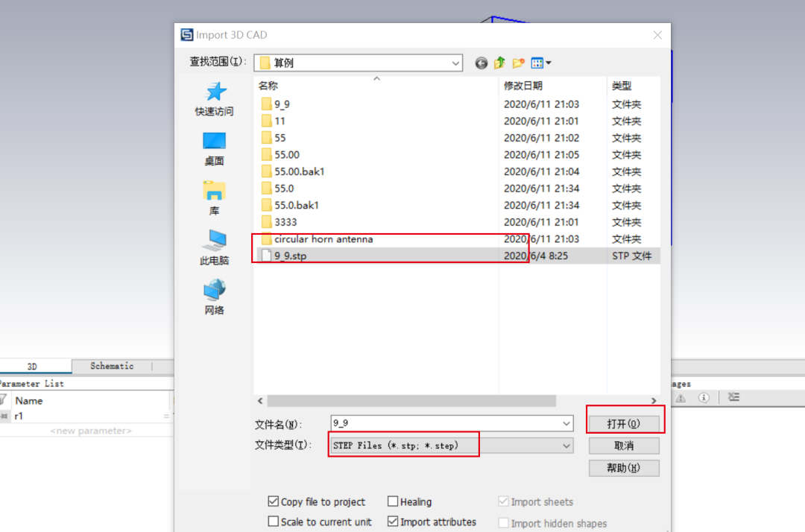Click the filter icon in the Parameter List
This screenshot has height=532, width=805.
3,399
